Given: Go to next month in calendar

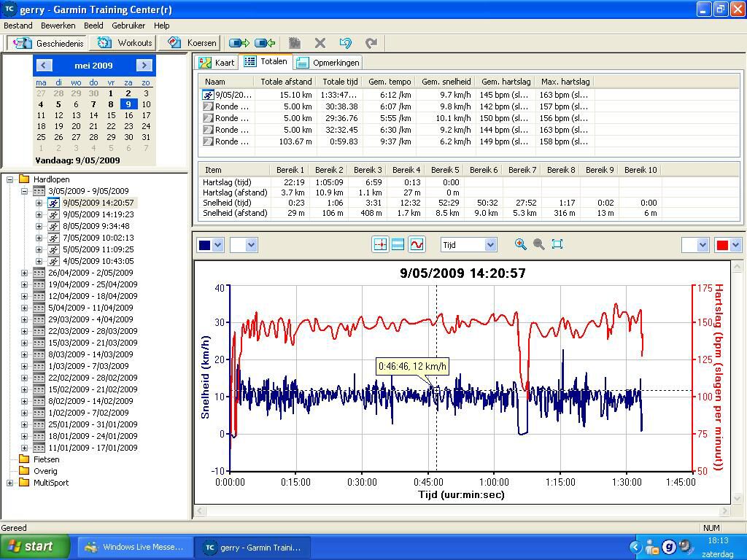Looking at the screenshot, I should (144, 65).
